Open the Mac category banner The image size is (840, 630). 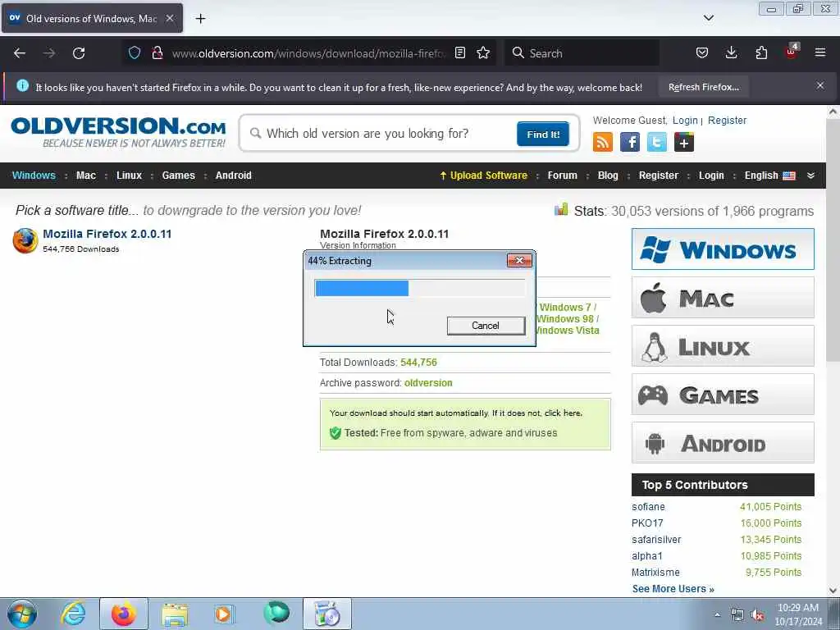(x=723, y=297)
